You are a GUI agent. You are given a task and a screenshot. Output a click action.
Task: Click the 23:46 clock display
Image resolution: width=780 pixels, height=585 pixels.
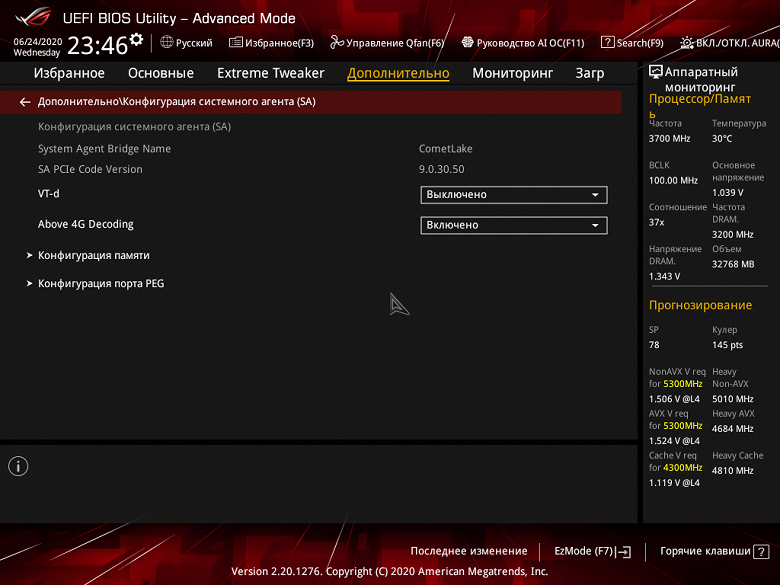98,46
